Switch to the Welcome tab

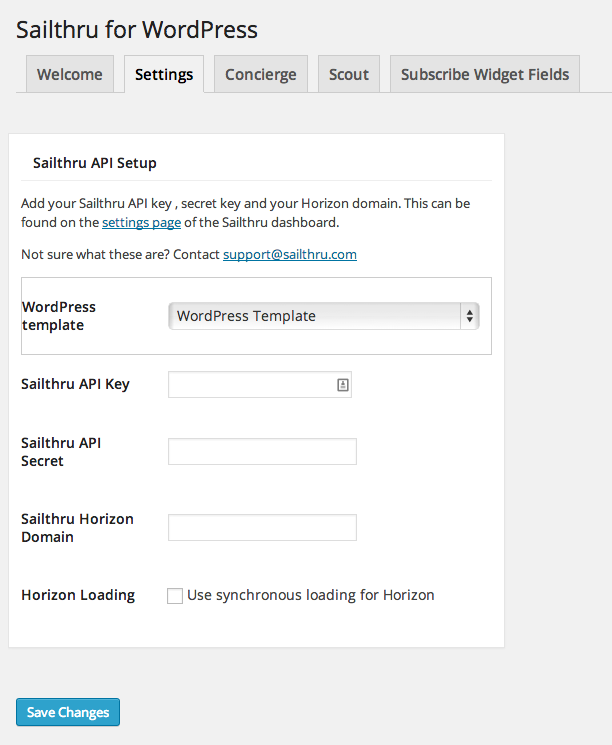click(x=70, y=75)
